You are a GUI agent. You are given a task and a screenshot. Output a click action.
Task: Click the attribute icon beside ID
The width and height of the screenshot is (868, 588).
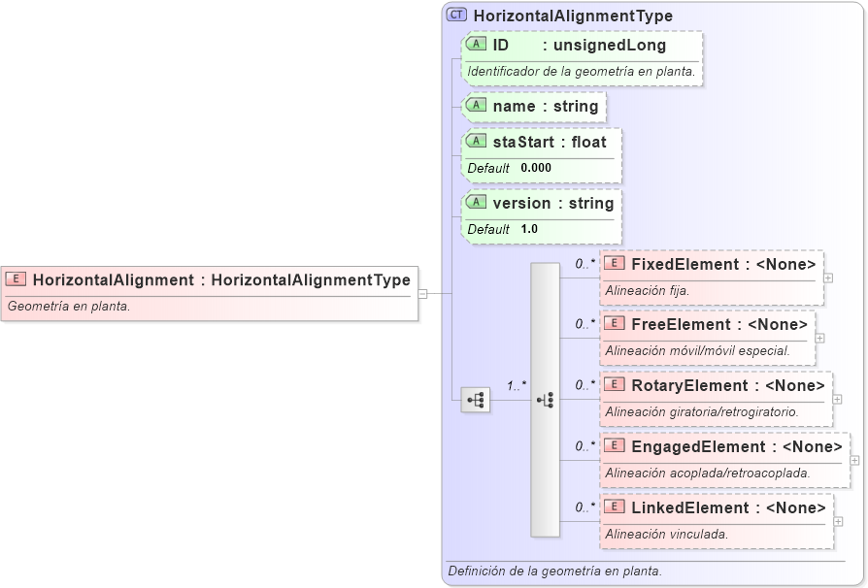tap(476, 44)
